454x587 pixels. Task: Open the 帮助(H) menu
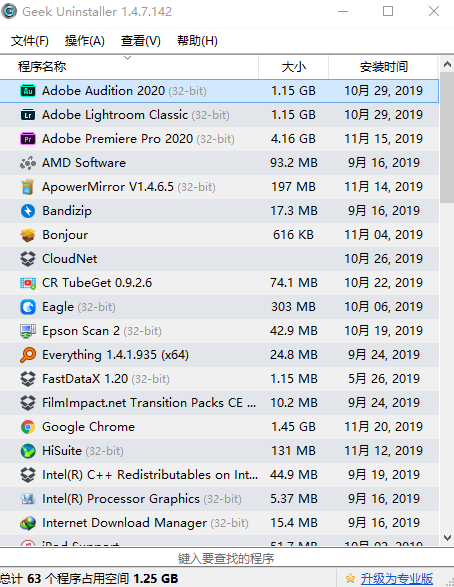coord(197,40)
